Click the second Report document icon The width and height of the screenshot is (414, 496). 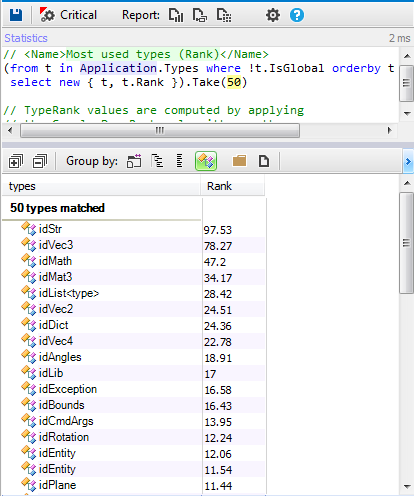[200, 15]
